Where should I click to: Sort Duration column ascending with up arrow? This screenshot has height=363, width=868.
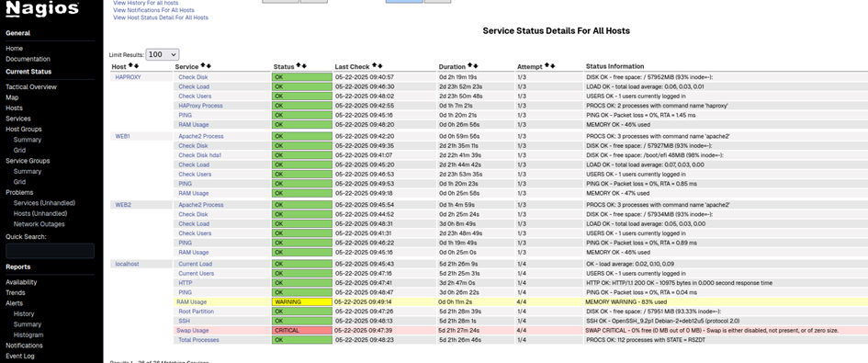coord(470,66)
